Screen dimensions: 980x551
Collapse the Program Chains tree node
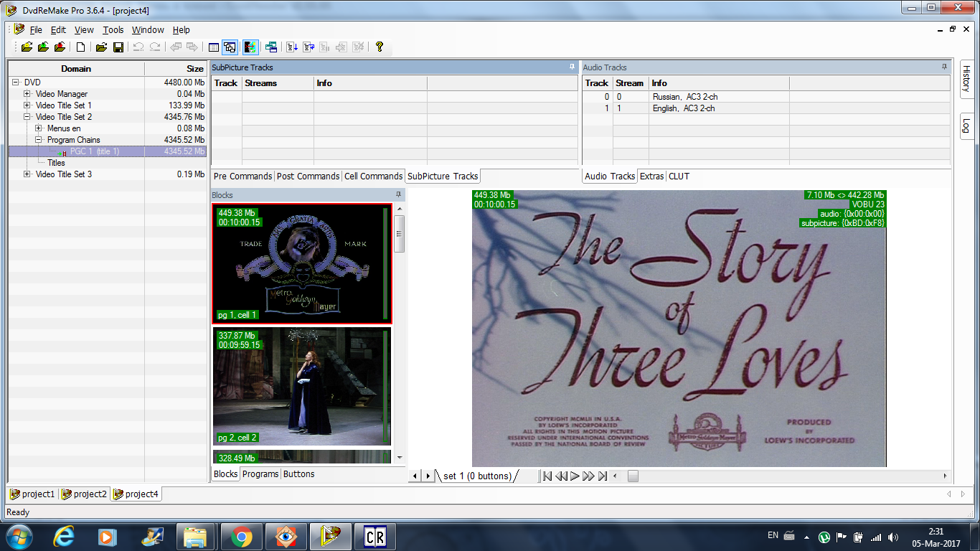(x=39, y=140)
